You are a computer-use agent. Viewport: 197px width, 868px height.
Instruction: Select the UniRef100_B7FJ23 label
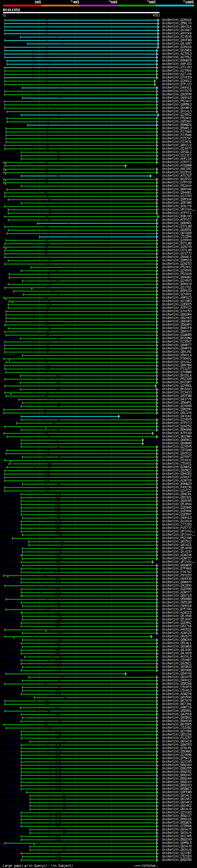(x=177, y=84)
